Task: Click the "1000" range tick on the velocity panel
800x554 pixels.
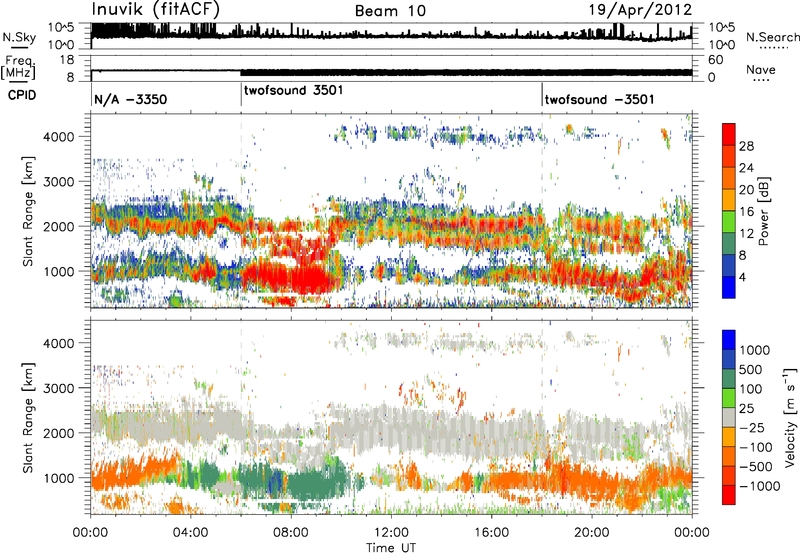Action: [59, 478]
